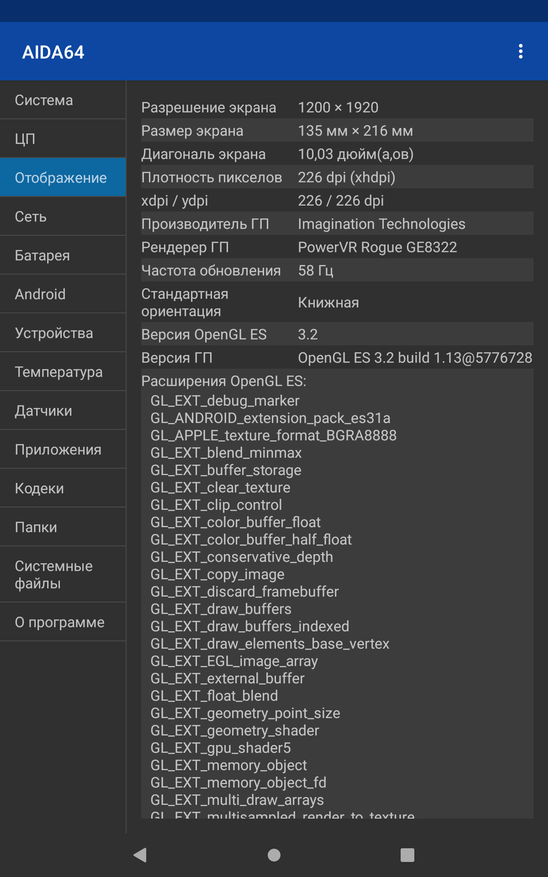Open the Устройства category
This screenshot has width=548, height=877.
(x=63, y=333)
